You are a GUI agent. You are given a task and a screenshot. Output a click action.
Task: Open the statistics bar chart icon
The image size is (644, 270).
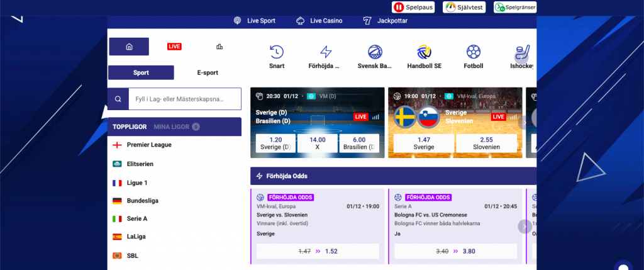(x=219, y=47)
